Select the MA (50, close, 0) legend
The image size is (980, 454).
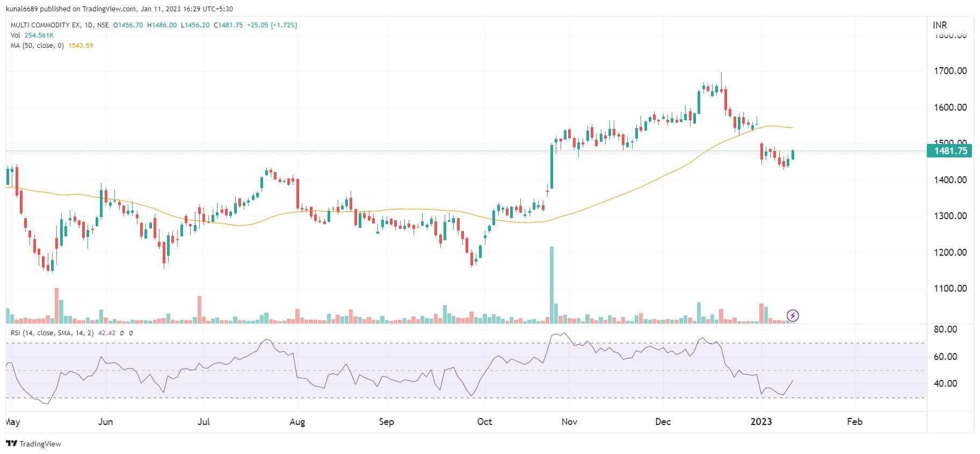pos(37,46)
